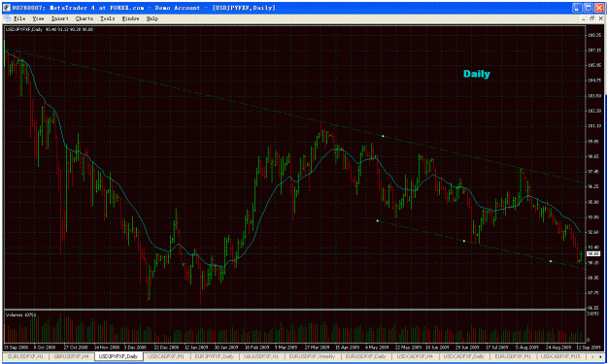Image resolution: width=607 pixels, height=364 pixels.
Task: Switch to the EURUSDFXF,H1 chart tab
Action: click(26, 356)
